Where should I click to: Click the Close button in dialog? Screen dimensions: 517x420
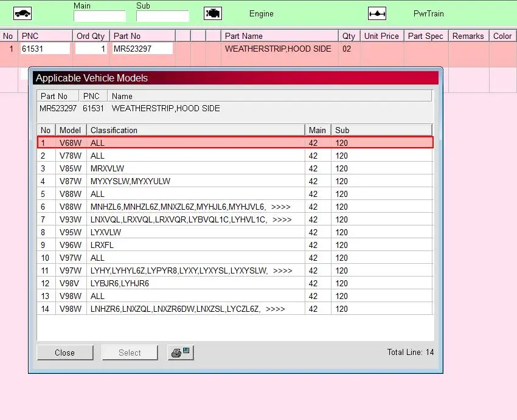click(65, 353)
